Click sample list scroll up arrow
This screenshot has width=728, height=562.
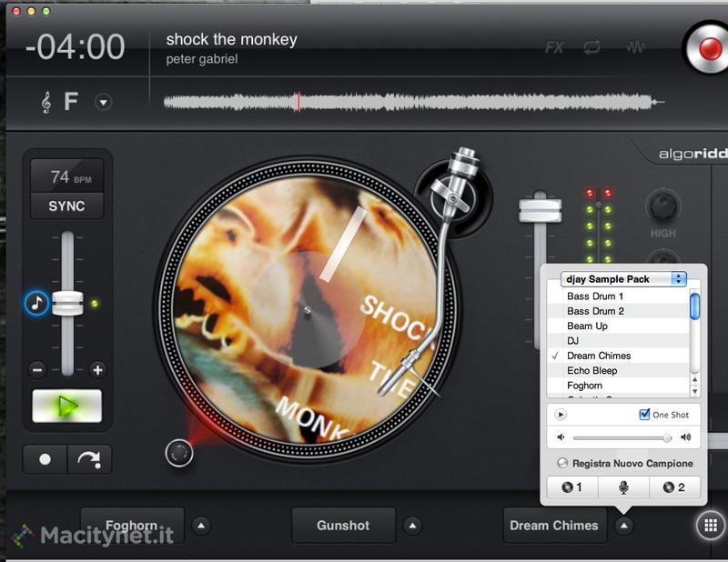[694, 379]
